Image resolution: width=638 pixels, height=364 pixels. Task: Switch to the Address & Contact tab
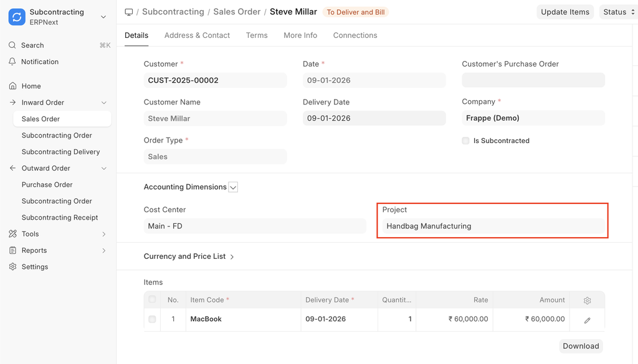(197, 35)
